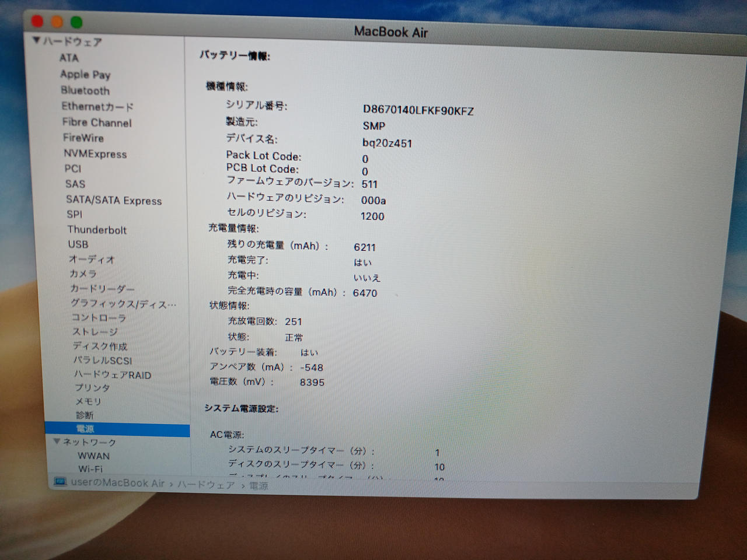
Task: Select ハードウェアRAID in the list
Action: tap(113, 375)
